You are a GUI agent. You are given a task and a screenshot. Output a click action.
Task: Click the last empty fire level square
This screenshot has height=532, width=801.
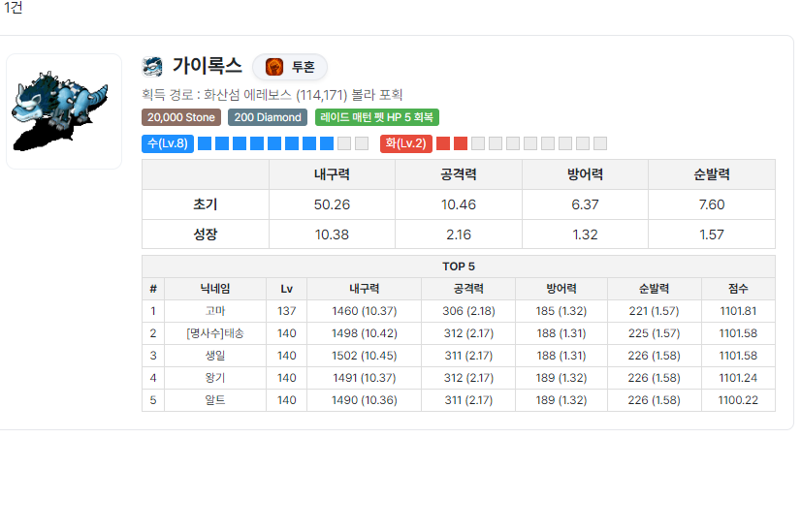(x=600, y=143)
